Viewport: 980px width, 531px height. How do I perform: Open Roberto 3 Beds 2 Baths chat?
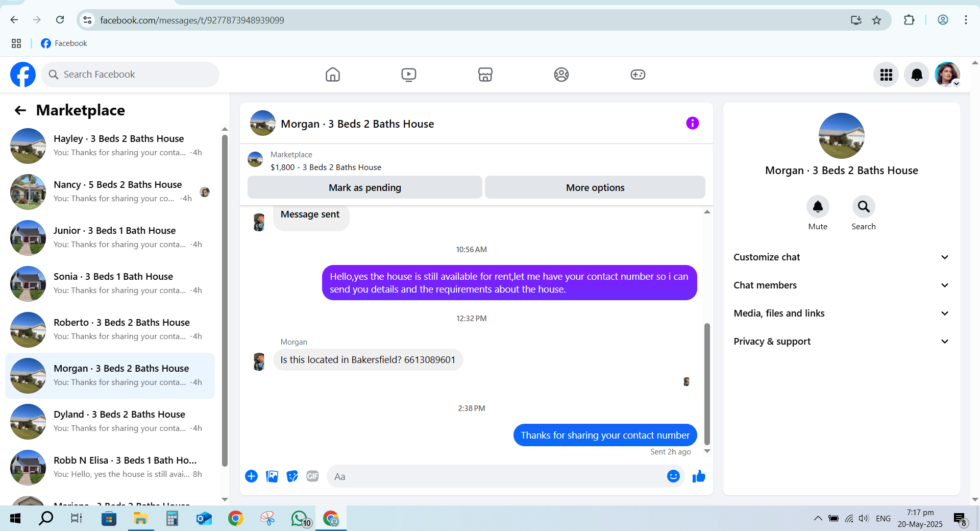pos(110,330)
